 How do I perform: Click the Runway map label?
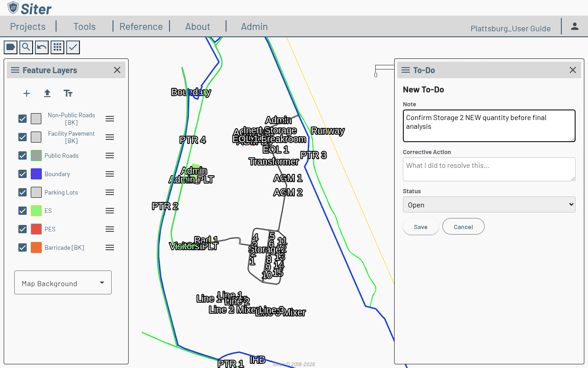(328, 131)
